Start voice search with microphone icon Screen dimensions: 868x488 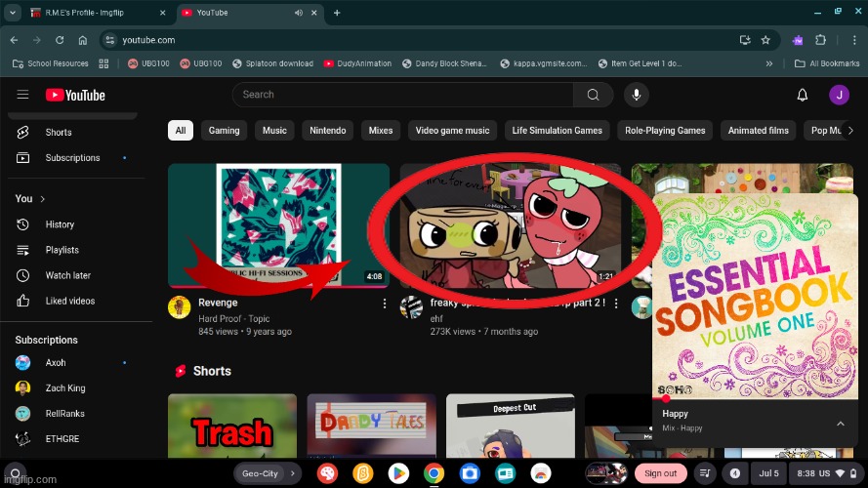(636, 95)
